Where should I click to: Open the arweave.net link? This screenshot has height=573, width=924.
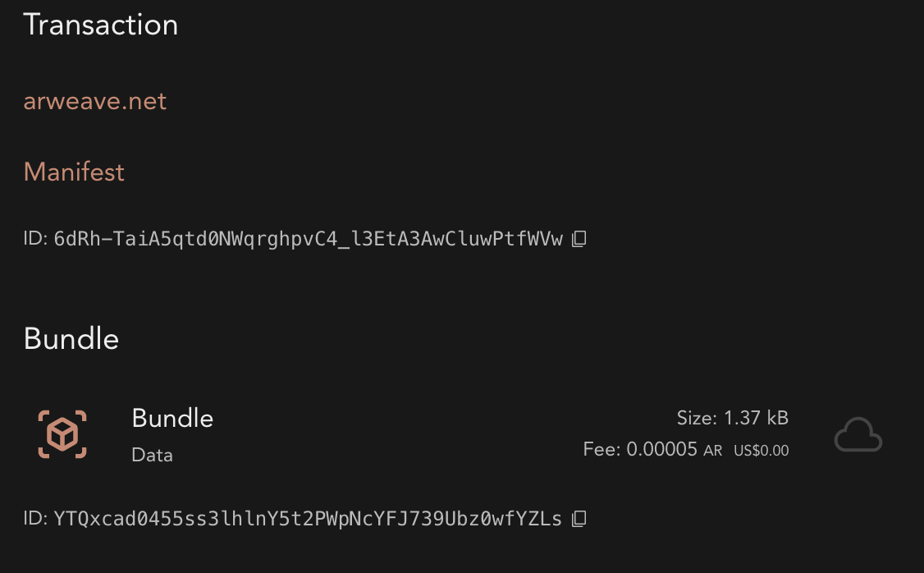[94, 102]
